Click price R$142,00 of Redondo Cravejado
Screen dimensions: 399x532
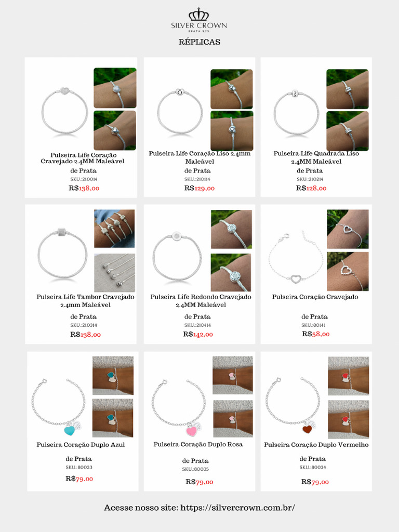click(x=198, y=334)
